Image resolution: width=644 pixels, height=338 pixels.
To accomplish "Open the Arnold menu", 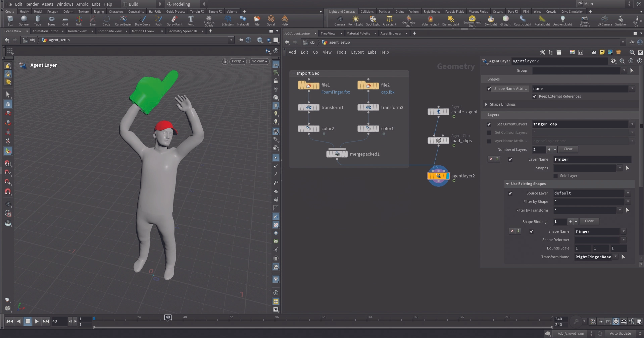I will pos(83,4).
